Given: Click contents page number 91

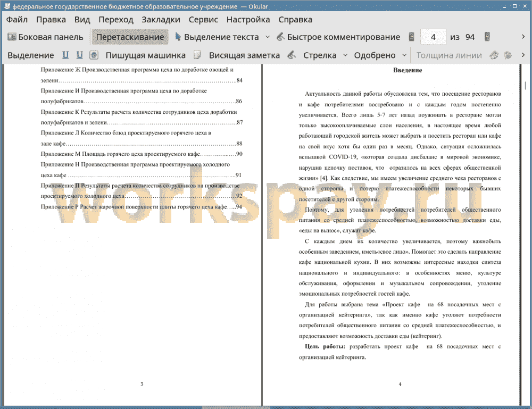Looking at the screenshot, I should pyautogui.click(x=238, y=175).
